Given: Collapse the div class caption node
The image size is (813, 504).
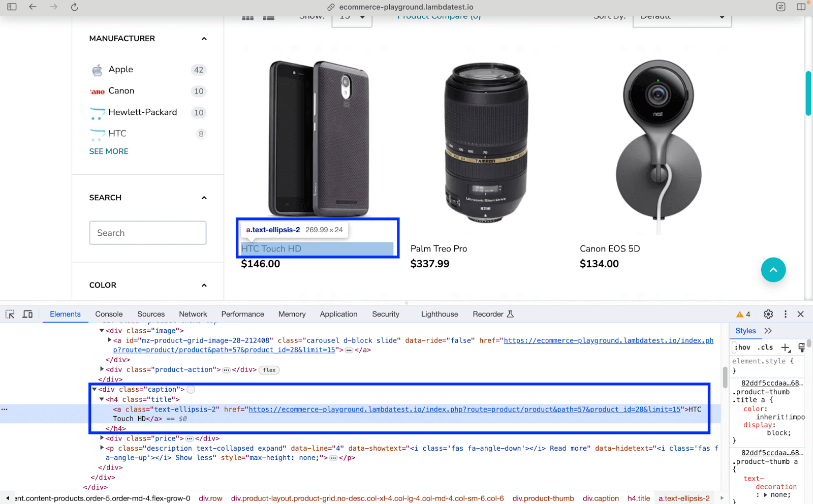Looking at the screenshot, I should (x=95, y=389).
